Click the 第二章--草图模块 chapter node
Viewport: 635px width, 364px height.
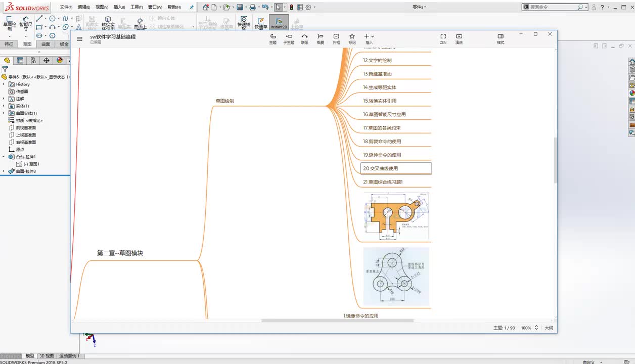click(120, 253)
